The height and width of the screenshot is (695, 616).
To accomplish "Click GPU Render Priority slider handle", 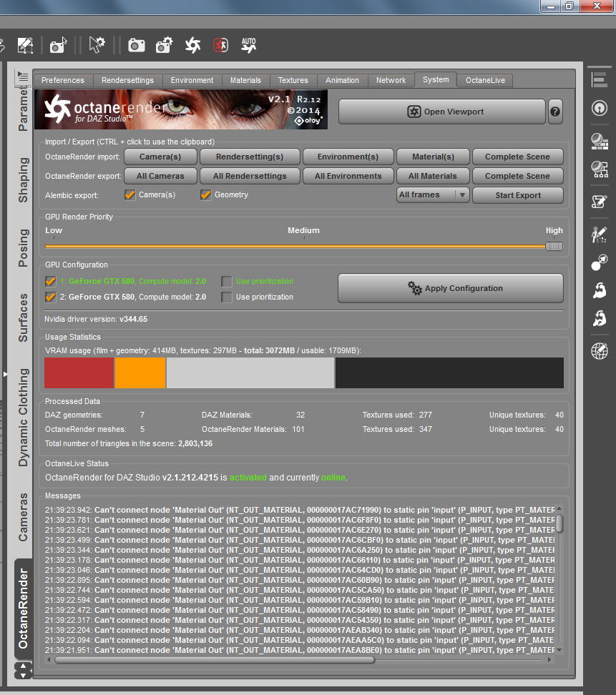I will tap(554, 247).
